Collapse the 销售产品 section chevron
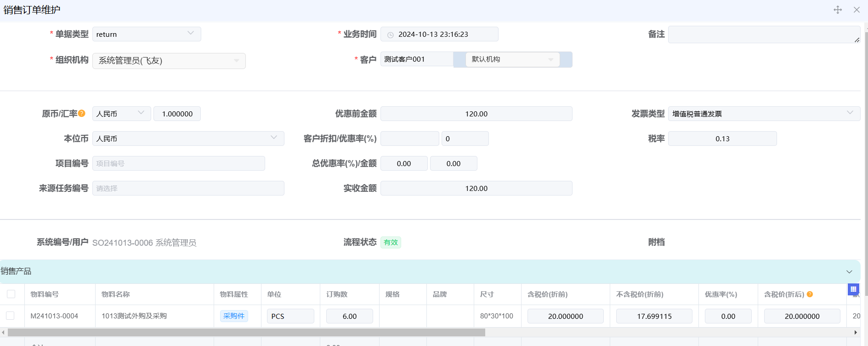Screen dimensions: 868x346 tap(849, 271)
